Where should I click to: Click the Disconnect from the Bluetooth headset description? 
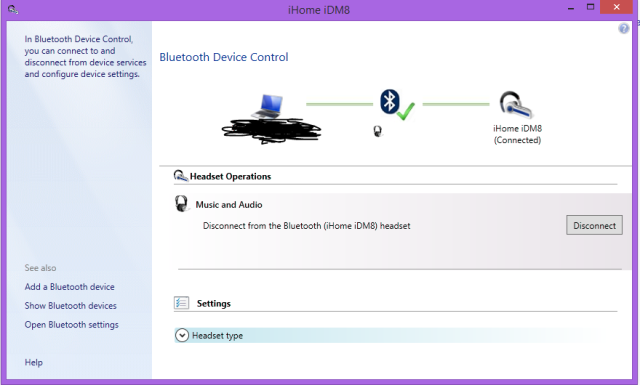click(307, 226)
